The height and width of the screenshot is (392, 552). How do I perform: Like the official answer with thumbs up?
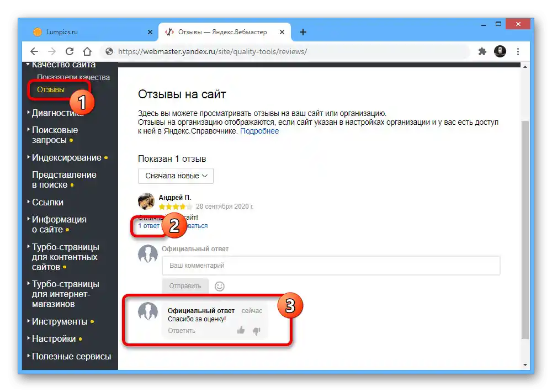pyautogui.click(x=241, y=330)
